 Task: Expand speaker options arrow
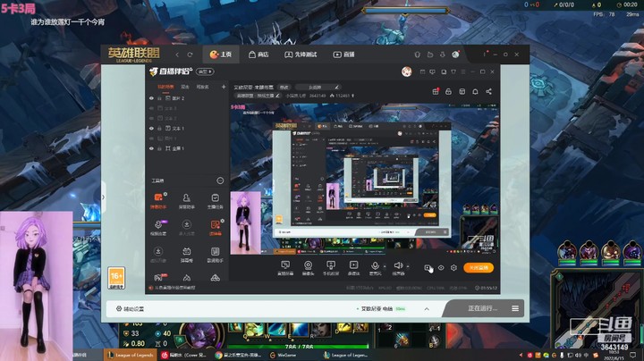[x=407, y=265]
